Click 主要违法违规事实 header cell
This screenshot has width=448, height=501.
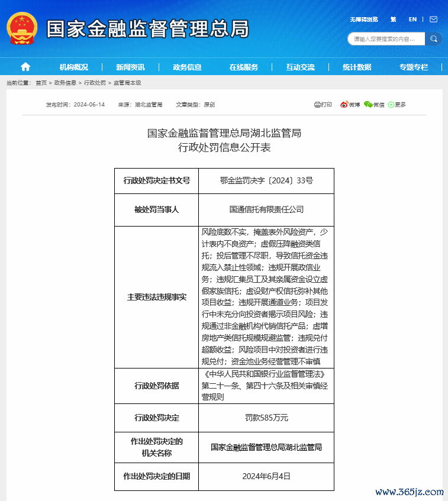coord(157,297)
